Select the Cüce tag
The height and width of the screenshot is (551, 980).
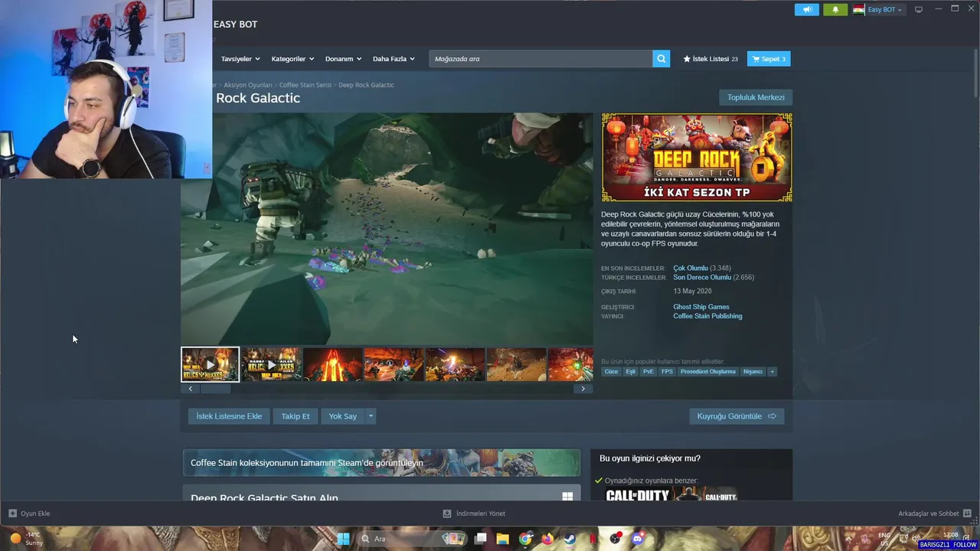click(x=611, y=372)
